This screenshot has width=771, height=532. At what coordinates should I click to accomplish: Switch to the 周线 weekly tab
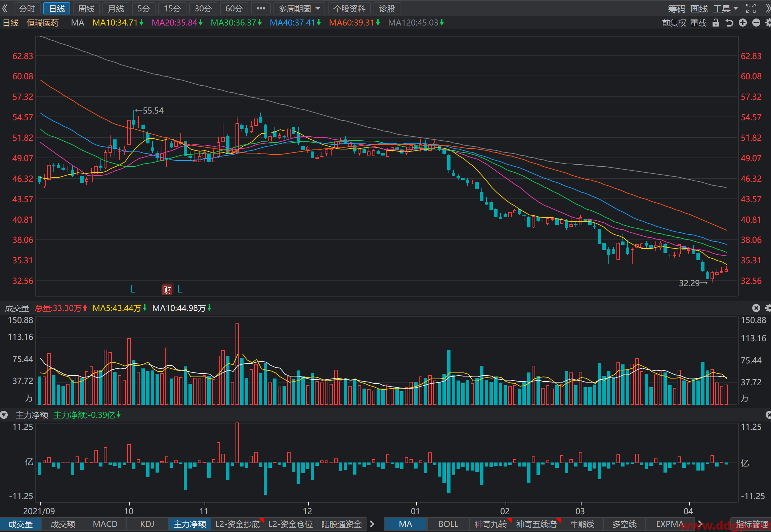pyautogui.click(x=86, y=9)
